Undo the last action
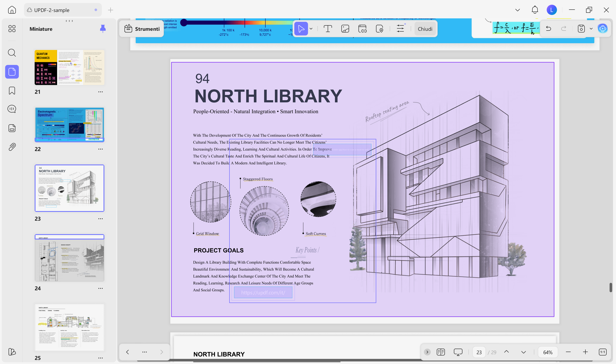Screen dimensions: 616x364 pos(548,29)
